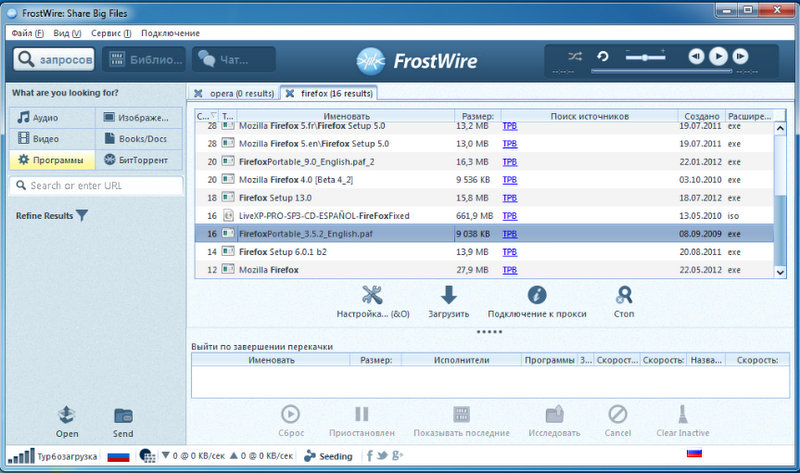Toggle the Seeding status indicator
The image size is (800, 473).
[328, 456]
